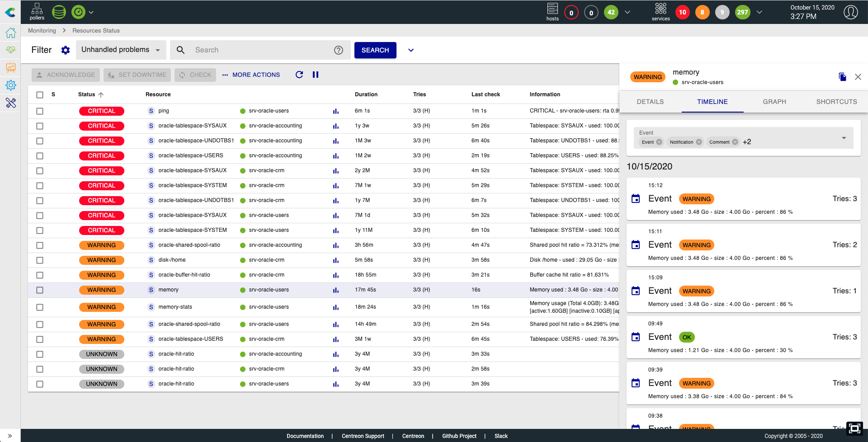The width and height of the screenshot is (868, 442).
Task: Click the CRITICAL status badge for ping
Action: tap(102, 111)
